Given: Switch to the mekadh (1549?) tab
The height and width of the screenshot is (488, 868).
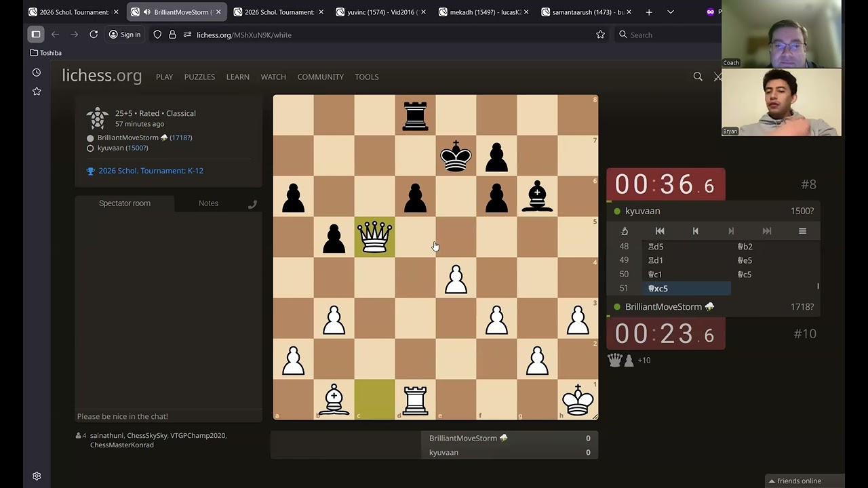Looking at the screenshot, I should pos(484,12).
